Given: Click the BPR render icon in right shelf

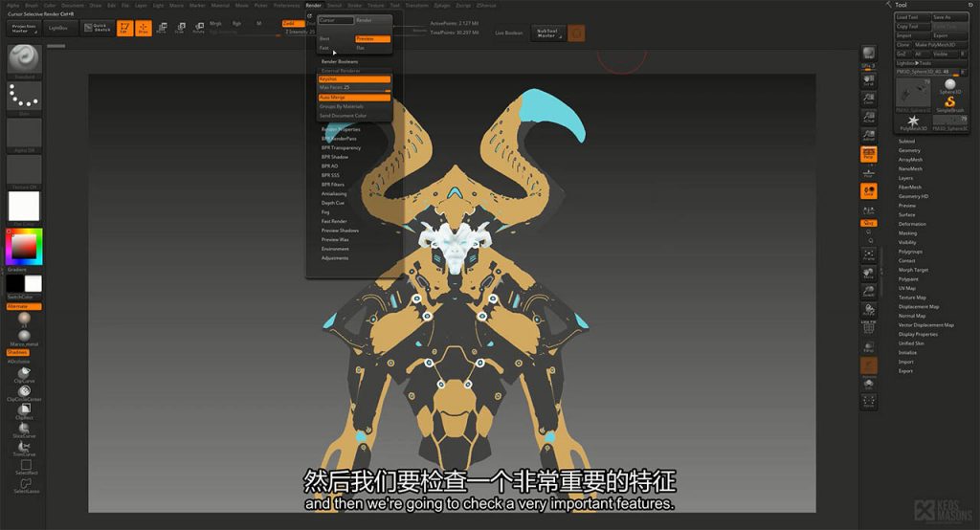Looking at the screenshot, I should 869,55.
